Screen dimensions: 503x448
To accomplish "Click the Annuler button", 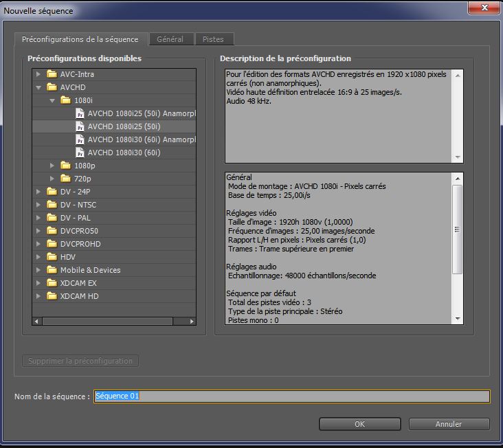I will coord(449,424).
